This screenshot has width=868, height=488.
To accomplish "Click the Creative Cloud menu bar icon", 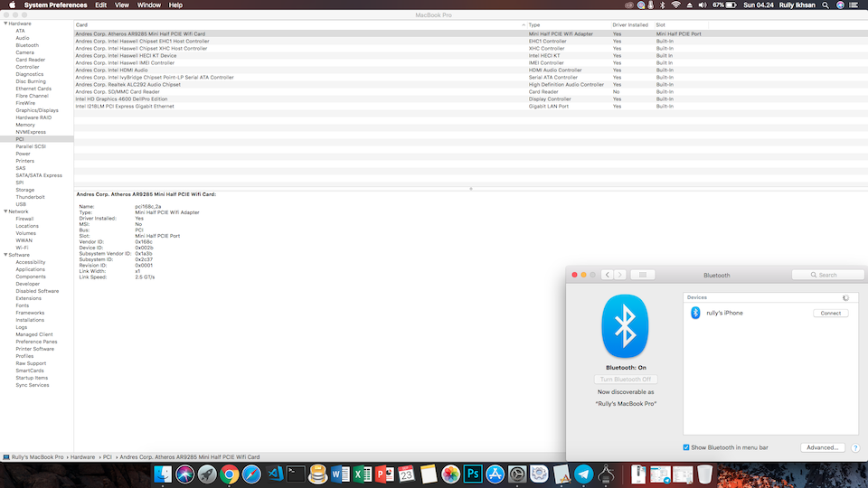I will pyautogui.click(x=629, y=5).
